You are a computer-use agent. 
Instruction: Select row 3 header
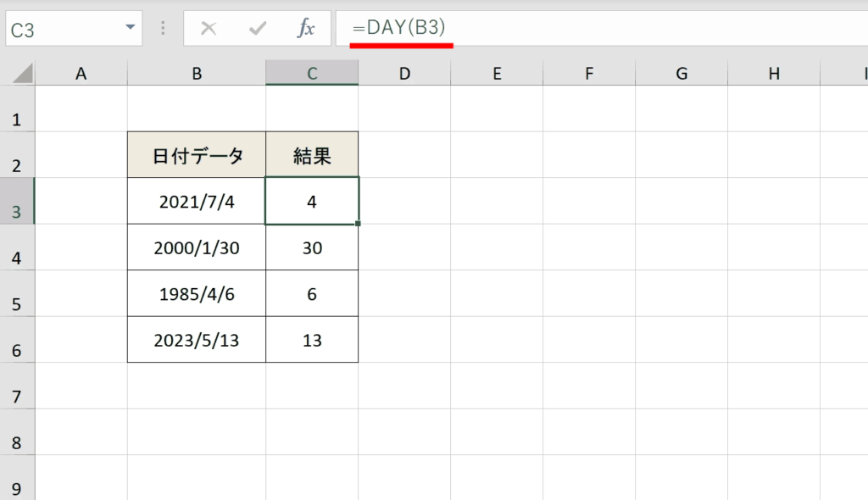pyautogui.click(x=17, y=201)
